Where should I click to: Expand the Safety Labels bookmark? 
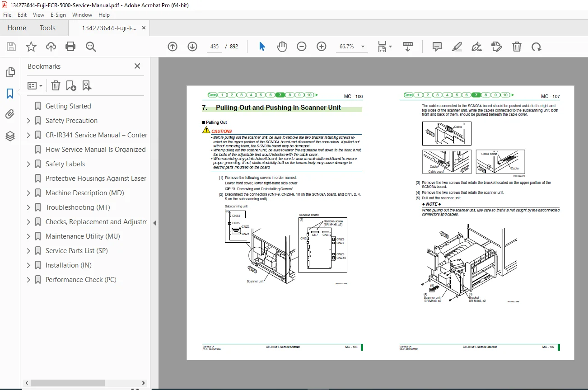point(28,164)
